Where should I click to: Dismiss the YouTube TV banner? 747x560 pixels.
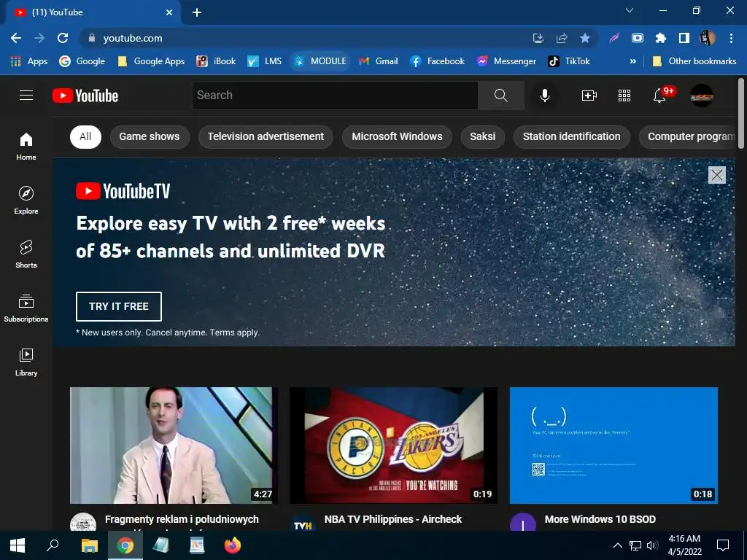click(x=716, y=175)
